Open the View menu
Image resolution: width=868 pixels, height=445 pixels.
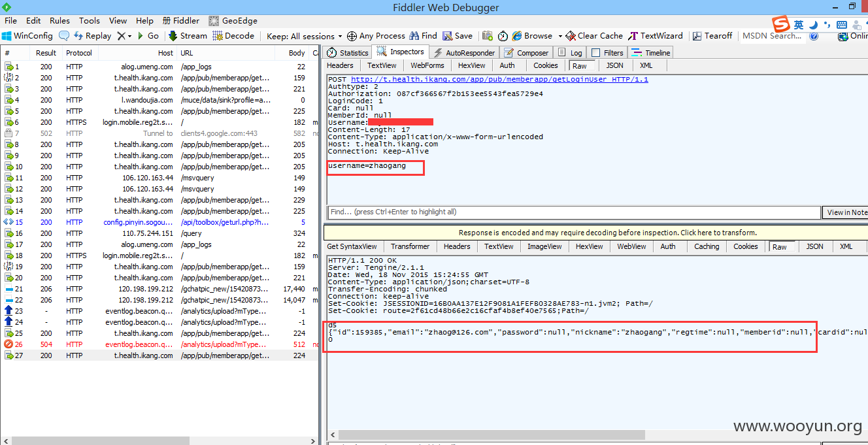click(x=118, y=21)
